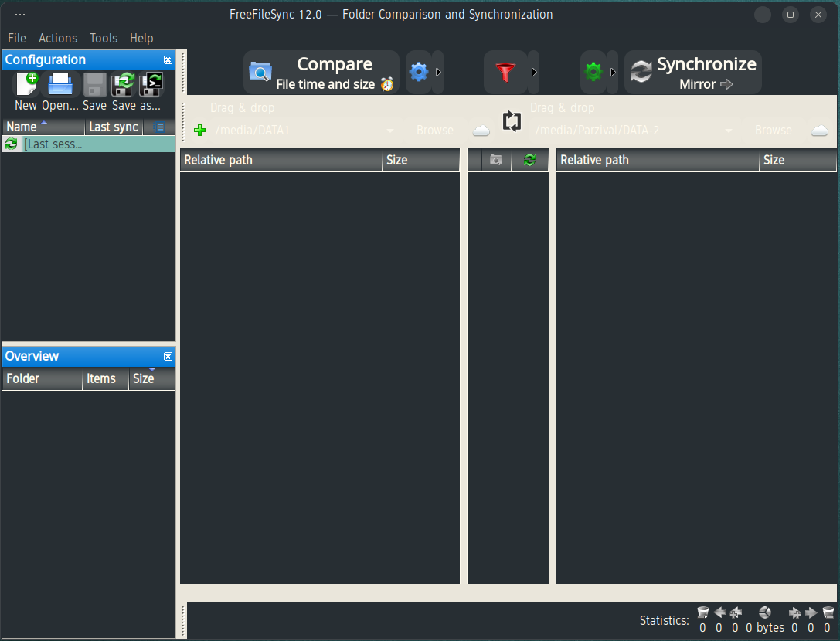The image size is (840, 641).
Task: Click the create-right statistics icon
Action: pyautogui.click(x=795, y=612)
